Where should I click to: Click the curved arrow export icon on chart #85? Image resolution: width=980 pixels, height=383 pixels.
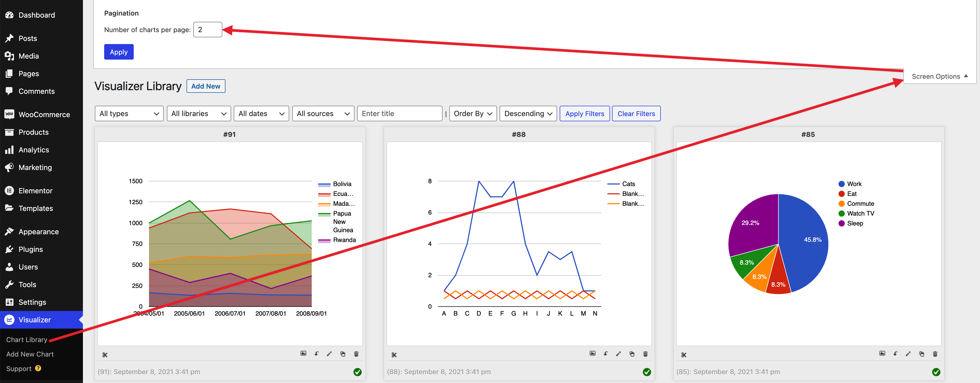[895, 354]
